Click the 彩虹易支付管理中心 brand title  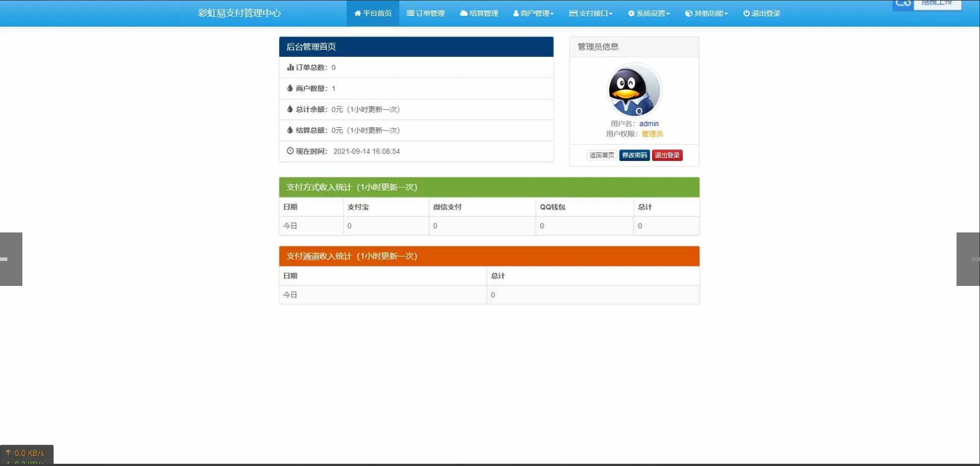pyautogui.click(x=239, y=13)
